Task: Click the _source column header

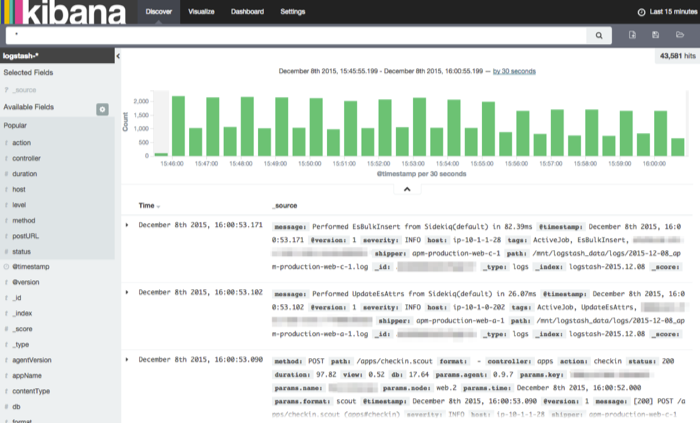Action: (x=285, y=206)
